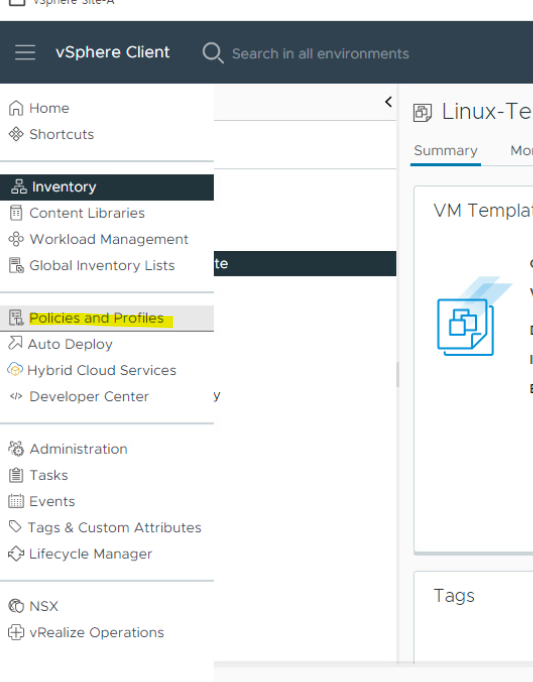
Task: Click the Inventory hierarchy icon
Action: click(19, 187)
